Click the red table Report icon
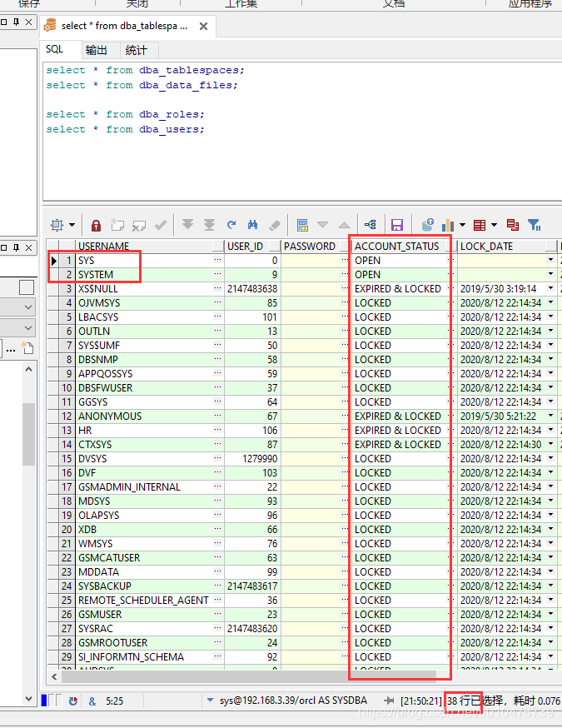This screenshot has width=562, height=728. click(480, 225)
